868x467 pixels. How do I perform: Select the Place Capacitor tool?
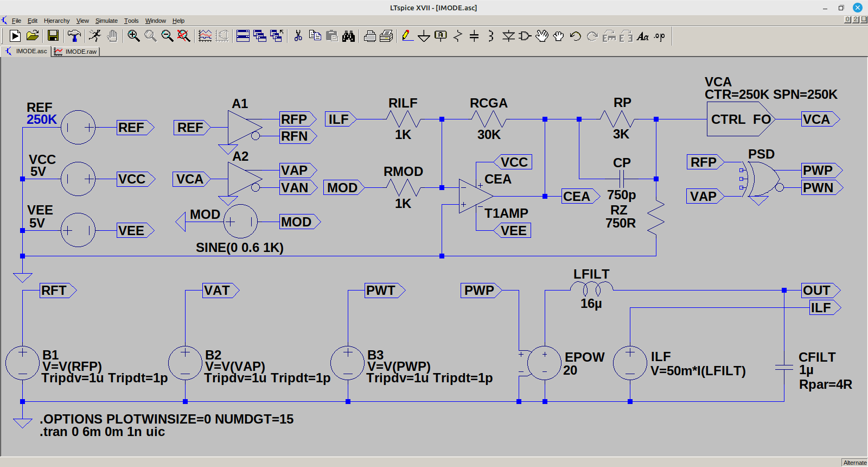coord(474,36)
